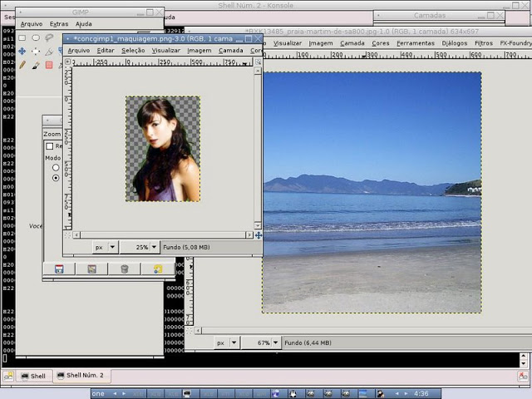Click delete saved options trash icon
The width and height of the screenshot is (532, 399).
click(x=124, y=269)
